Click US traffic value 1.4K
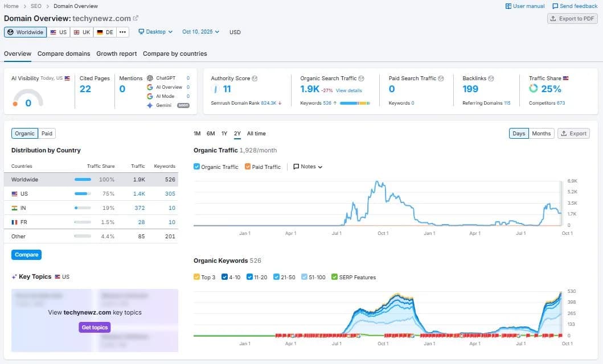 coord(139,194)
